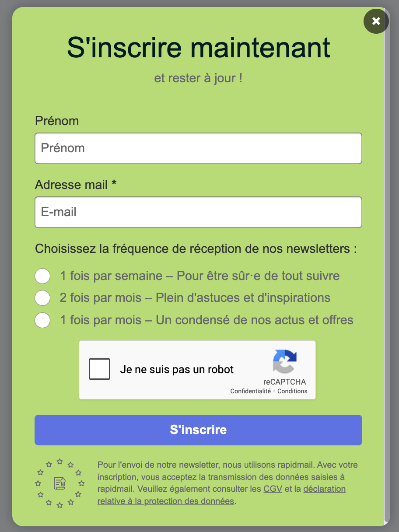399x532 pixels.
Task: Open the reCAPTCHA Conditions link
Action: [x=292, y=391]
